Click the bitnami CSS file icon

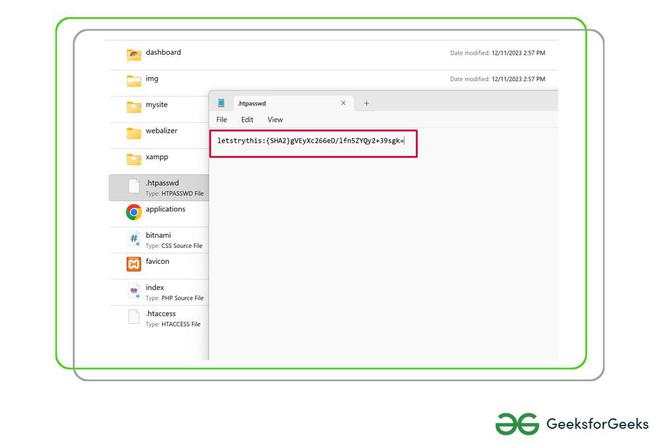[134, 239]
